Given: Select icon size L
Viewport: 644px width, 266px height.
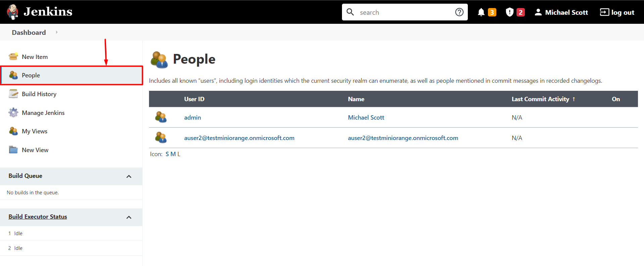Looking at the screenshot, I should pos(179,154).
